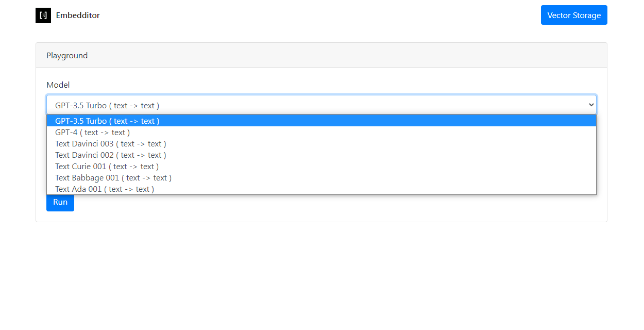Click blank navbar space left of Vector Storage
Screen dimensions: 644x330
[x=319, y=15]
